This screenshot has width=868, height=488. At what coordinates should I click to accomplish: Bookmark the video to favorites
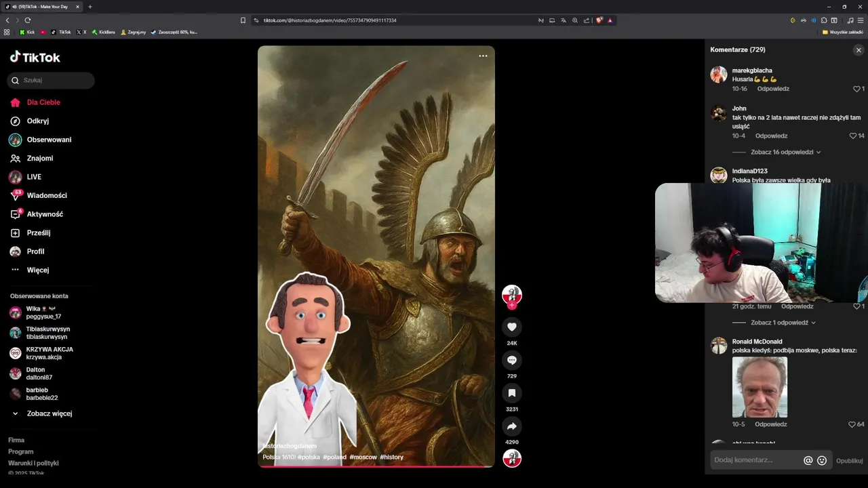[x=512, y=393]
